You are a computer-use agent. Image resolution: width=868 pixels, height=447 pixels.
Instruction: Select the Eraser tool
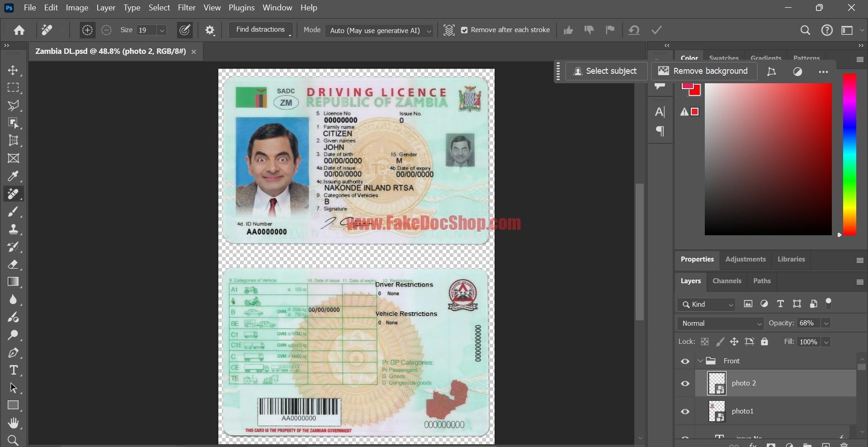[x=13, y=264]
